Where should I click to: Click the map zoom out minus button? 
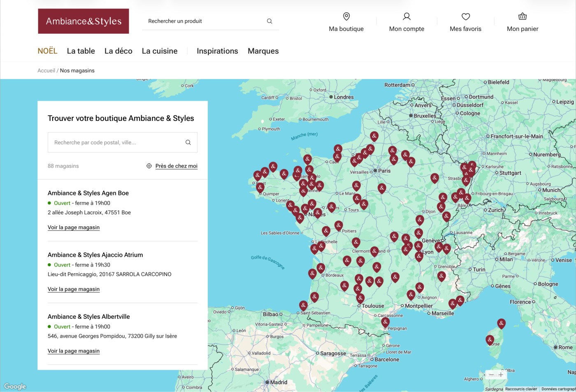click(x=491, y=375)
